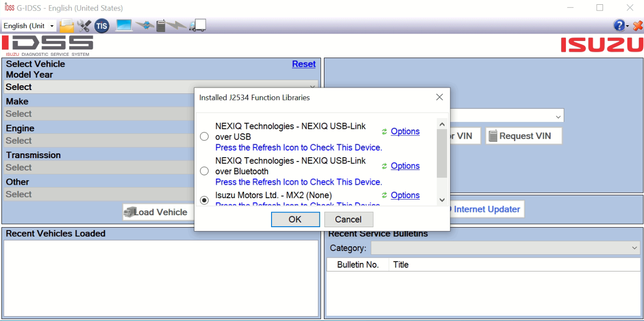Open the TIS icon in the toolbar
The width and height of the screenshot is (644, 321).
pos(101,25)
